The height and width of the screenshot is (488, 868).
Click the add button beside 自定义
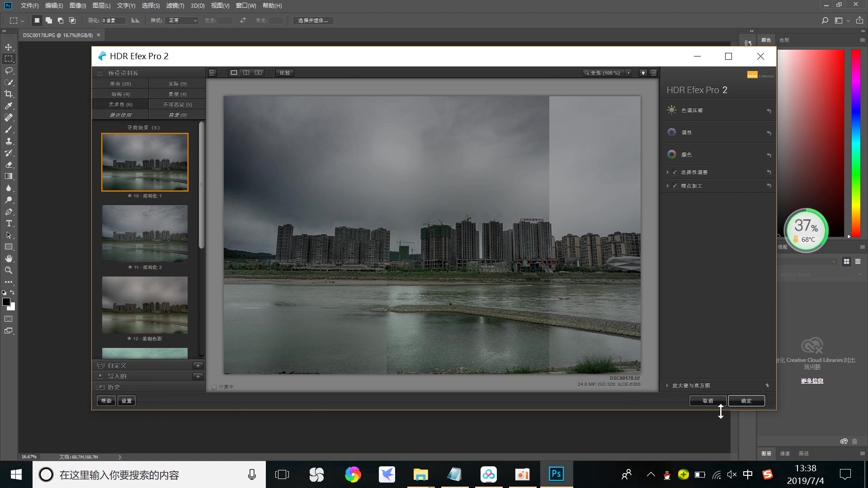pyautogui.click(x=198, y=365)
